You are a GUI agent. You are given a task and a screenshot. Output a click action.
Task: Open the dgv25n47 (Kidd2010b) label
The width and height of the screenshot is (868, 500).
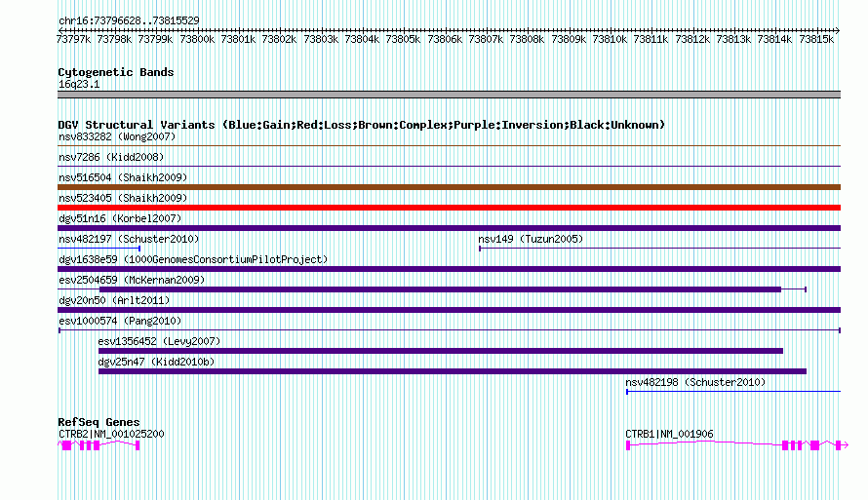(x=156, y=362)
